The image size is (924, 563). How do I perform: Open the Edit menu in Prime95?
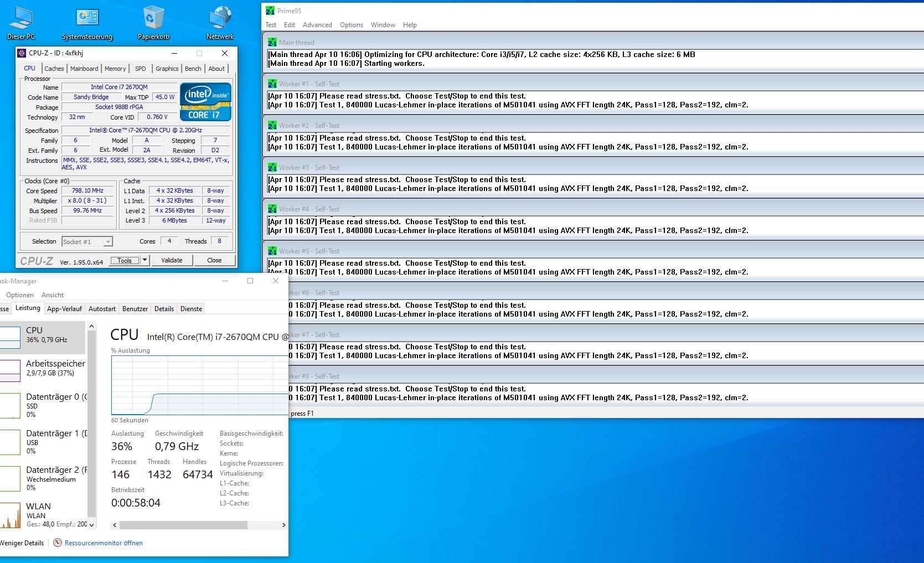[290, 25]
